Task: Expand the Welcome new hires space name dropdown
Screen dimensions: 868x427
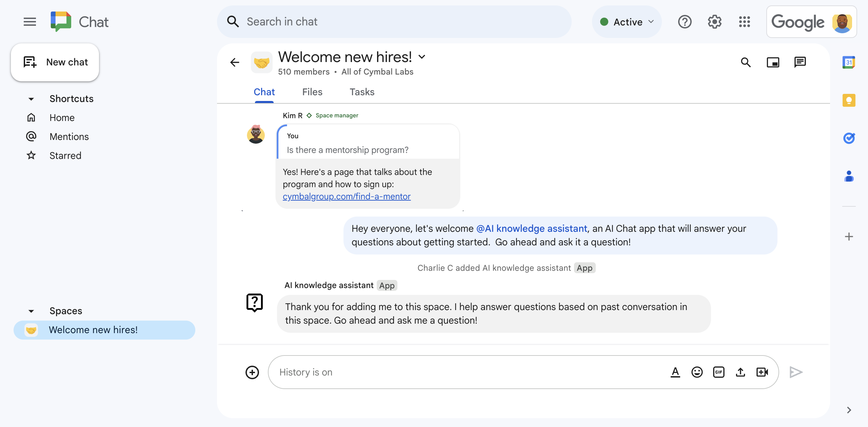Action: (422, 56)
